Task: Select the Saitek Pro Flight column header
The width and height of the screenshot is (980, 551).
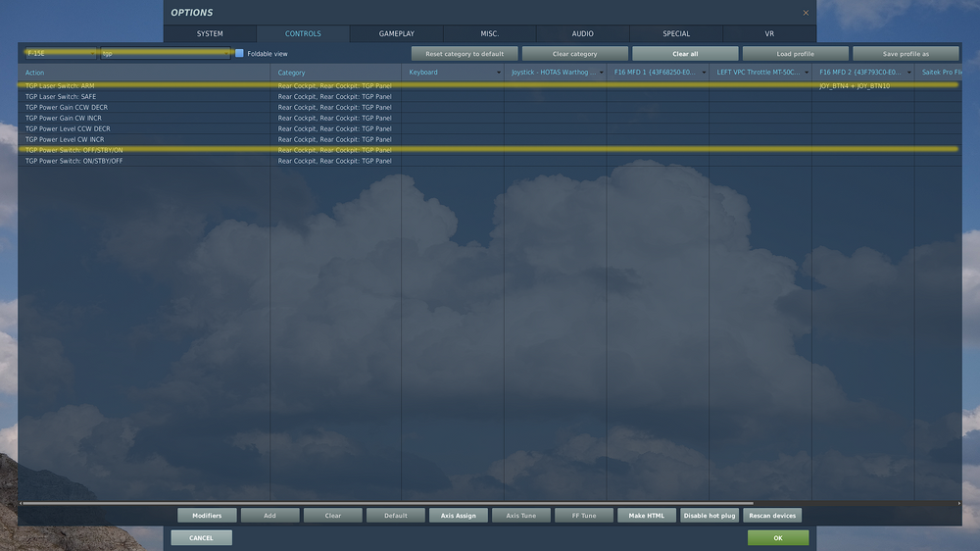Action: [938, 73]
